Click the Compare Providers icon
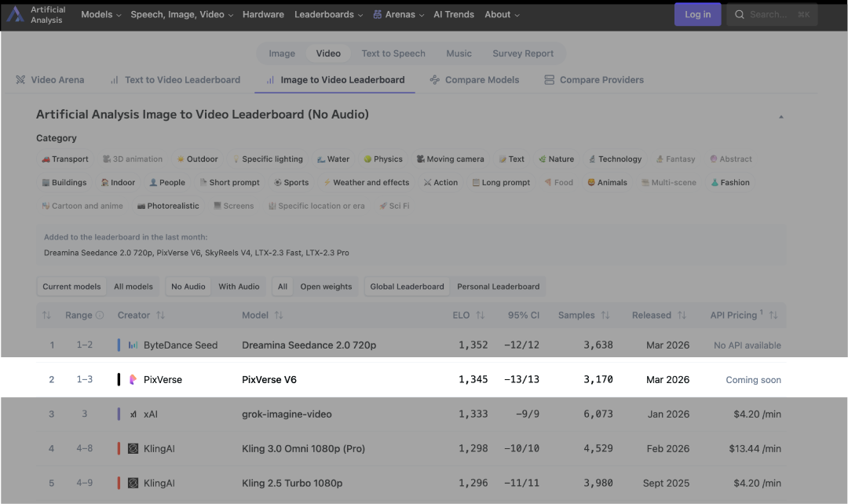Screen dimensions: 848x504 point(549,80)
